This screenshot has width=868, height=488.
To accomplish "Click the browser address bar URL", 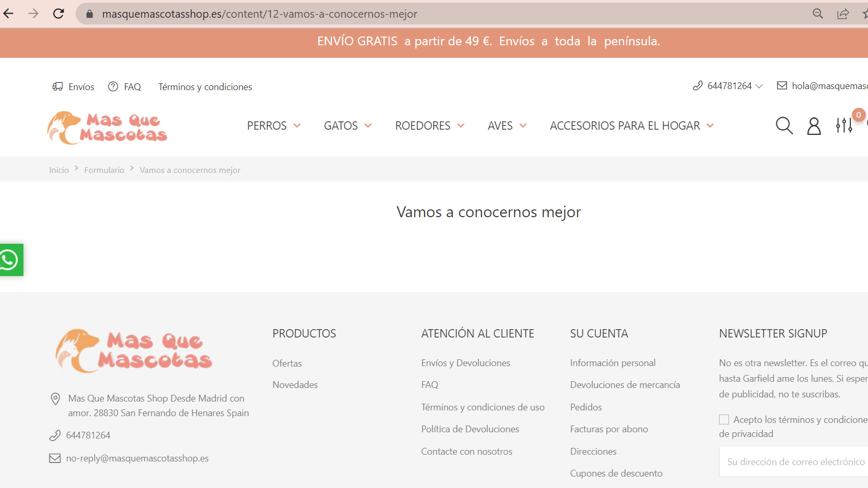I will coord(259,14).
